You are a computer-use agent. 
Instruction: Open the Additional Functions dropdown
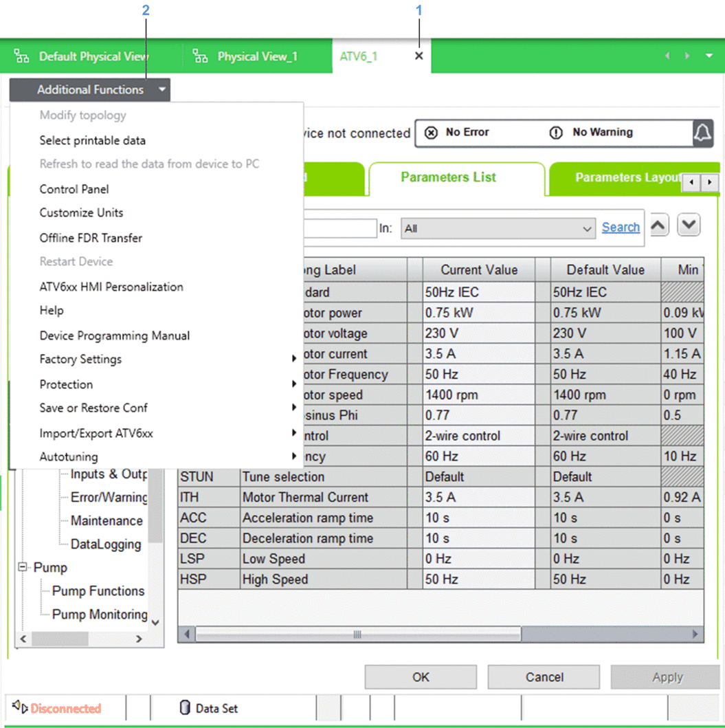pyautogui.click(x=90, y=89)
